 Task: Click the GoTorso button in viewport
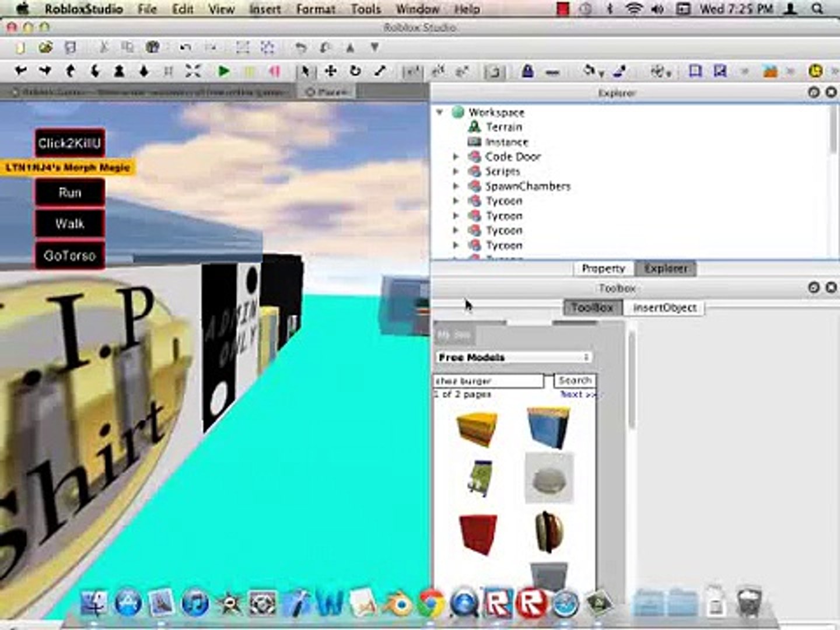(x=69, y=256)
